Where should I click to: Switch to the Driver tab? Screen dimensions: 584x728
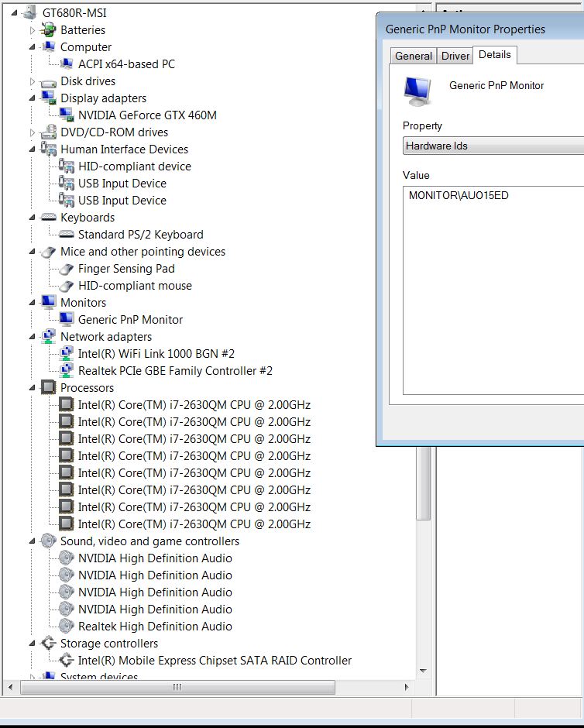pos(455,56)
